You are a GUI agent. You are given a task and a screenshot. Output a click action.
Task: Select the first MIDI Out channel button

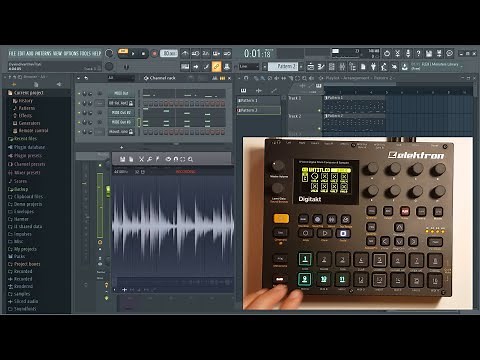click(121, 93)
